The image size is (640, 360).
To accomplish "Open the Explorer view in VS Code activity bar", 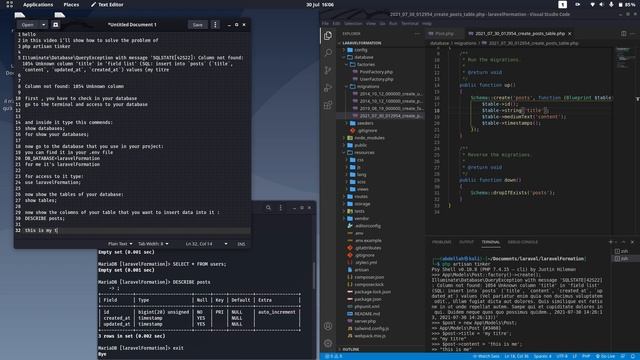I will (x=328, y=36).
